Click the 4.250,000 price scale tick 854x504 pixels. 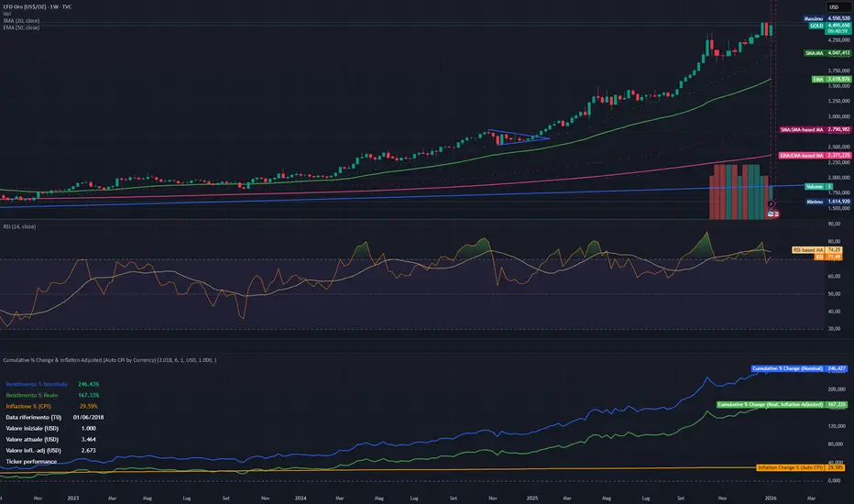pos(838,40)
